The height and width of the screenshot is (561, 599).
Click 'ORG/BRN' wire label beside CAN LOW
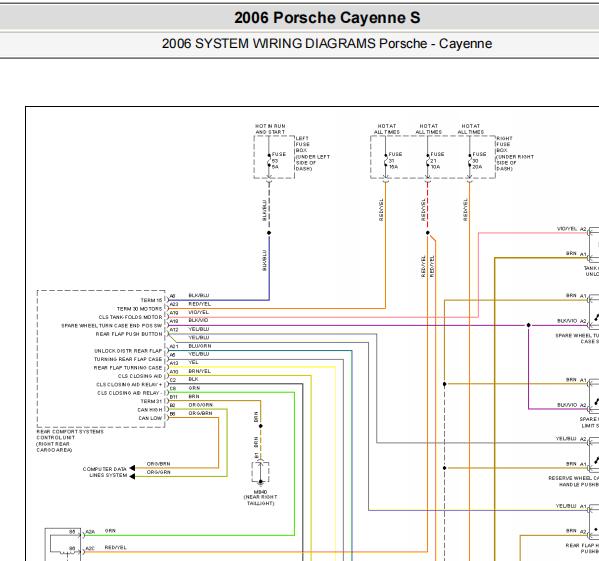pos(200,413)
